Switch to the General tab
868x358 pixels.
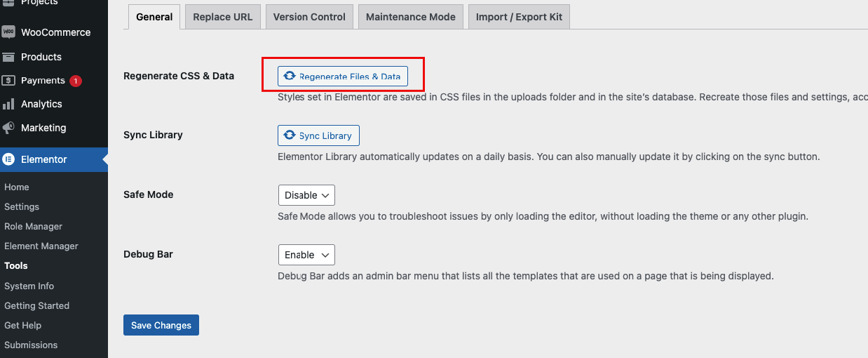154,17
